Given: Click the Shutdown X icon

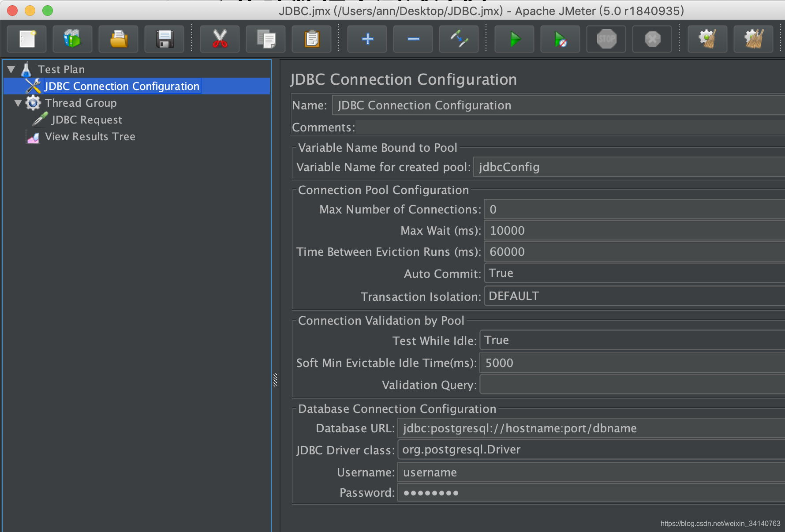Looking at the screenshot, I should (652, 39).
